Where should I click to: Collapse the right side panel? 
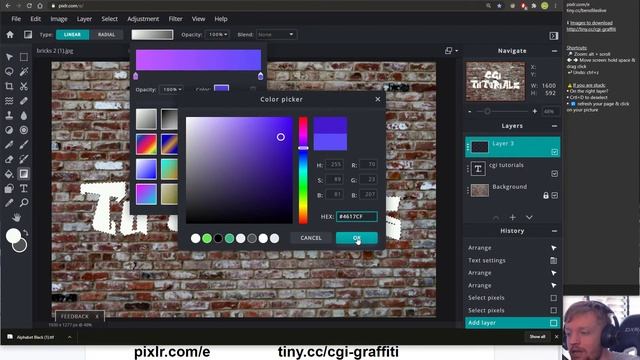click(553, 36)
